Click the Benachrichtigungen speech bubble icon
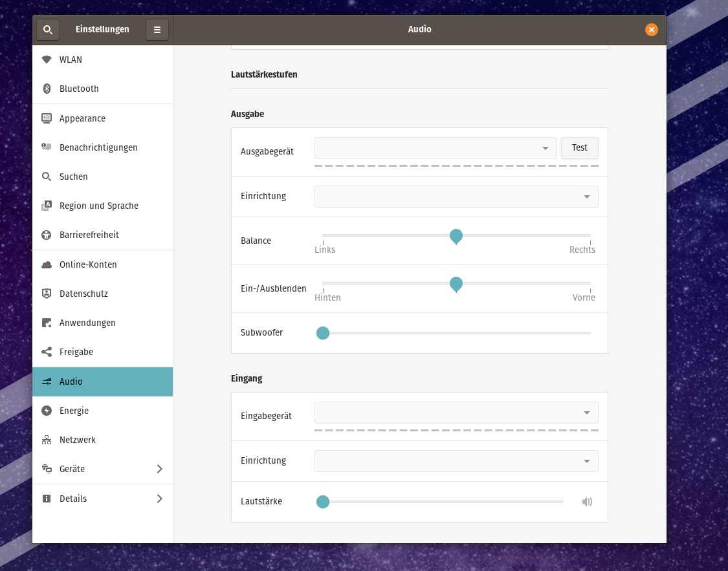 click(47, 147)
